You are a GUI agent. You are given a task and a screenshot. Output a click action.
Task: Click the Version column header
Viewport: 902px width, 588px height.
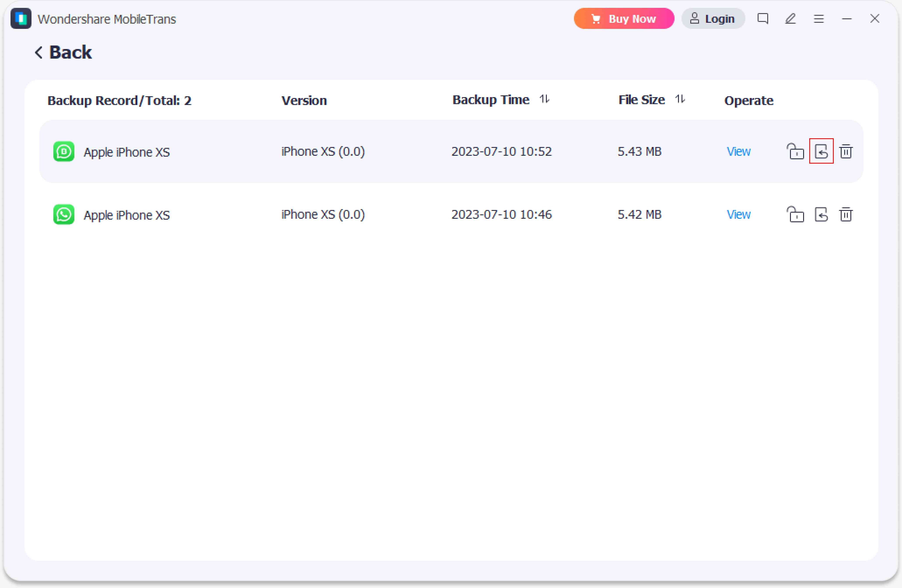[304, 100]
